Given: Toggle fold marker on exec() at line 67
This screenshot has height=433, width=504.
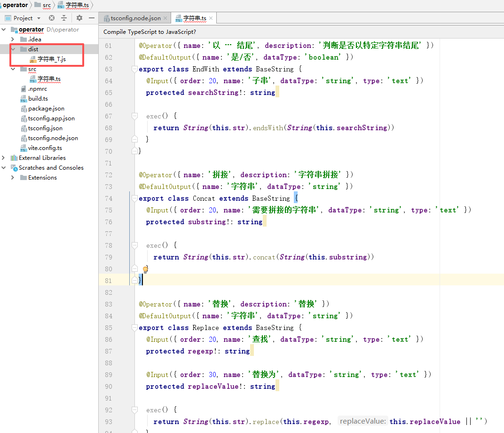Looking at the screenshot, I should tap(134, 116).
